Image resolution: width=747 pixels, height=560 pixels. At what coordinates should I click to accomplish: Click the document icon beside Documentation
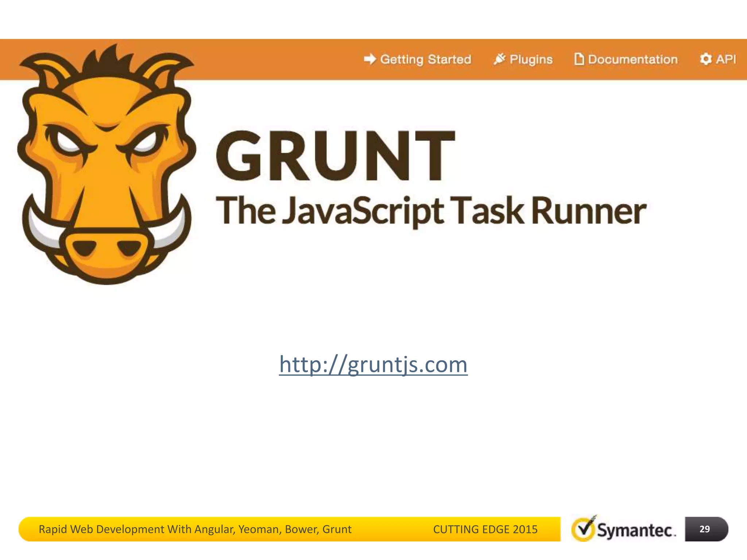point(579,59)
